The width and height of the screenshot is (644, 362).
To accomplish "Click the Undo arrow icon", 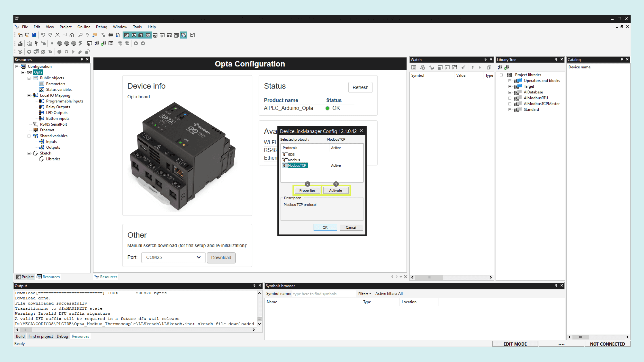I will click(43, 35).
